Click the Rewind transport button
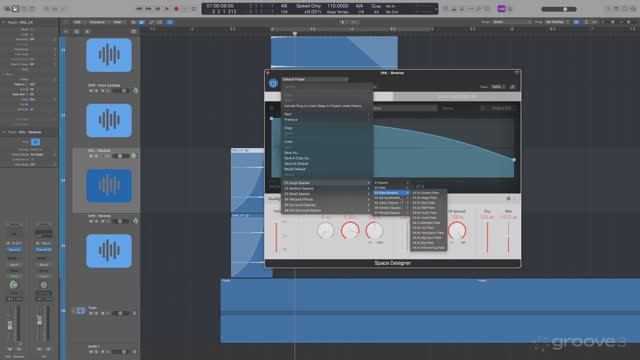This screenshot has width=640, height=360. (139, 9)
